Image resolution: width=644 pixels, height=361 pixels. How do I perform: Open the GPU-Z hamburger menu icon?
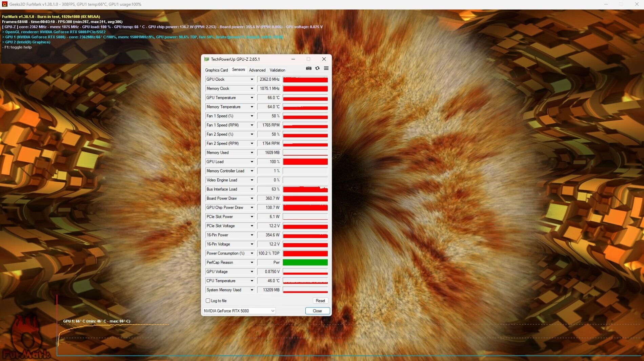tap(326, 68)
